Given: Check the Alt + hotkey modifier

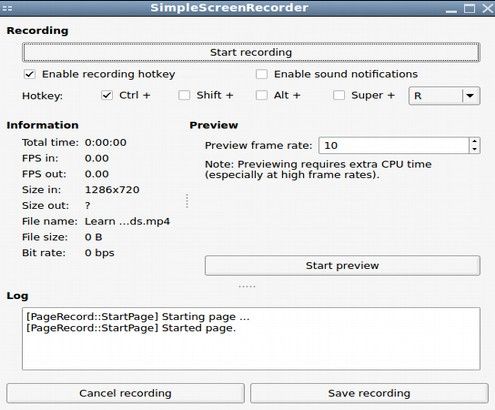Looking at the screenshot, I should click(261, 95).
